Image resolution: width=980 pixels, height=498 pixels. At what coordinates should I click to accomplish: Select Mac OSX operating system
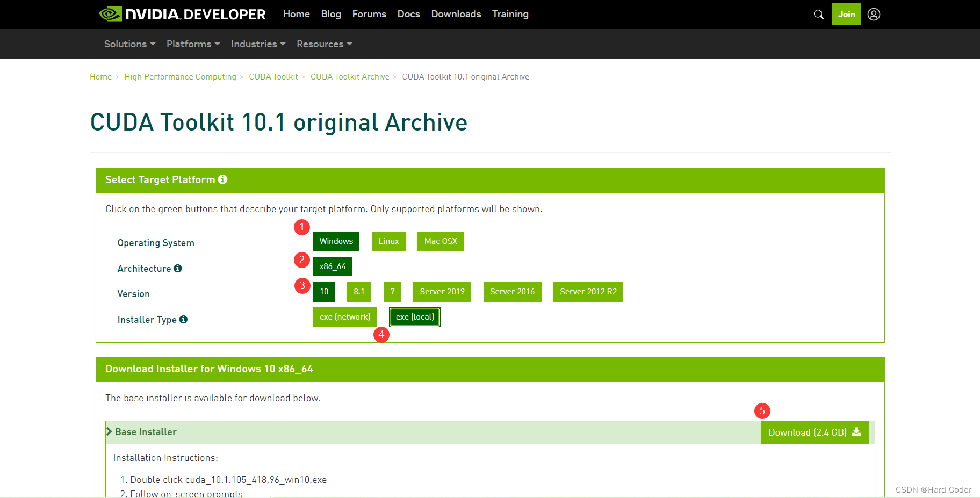(x=441, y=241)
